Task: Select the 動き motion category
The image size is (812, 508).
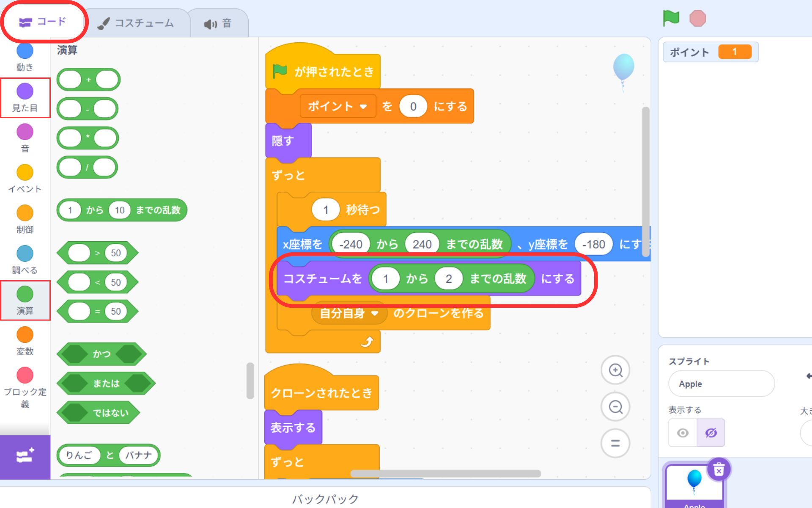Action: 25,56
